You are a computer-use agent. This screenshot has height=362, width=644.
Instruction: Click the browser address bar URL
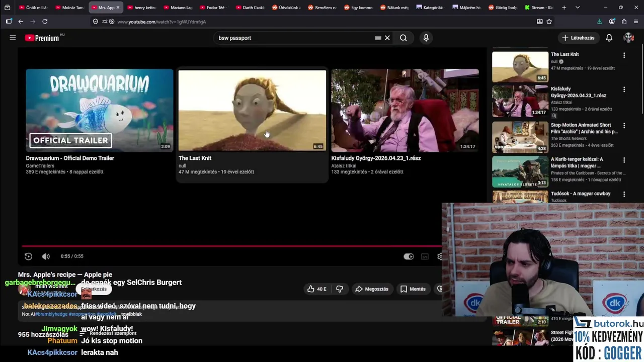161,22
